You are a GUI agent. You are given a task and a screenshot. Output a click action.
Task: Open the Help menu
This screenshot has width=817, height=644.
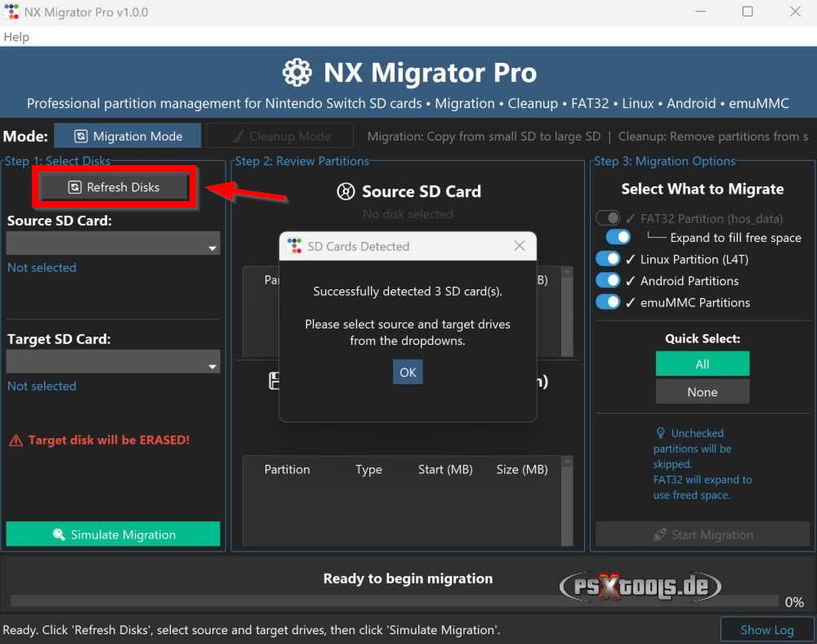click(x=16, y=37)
